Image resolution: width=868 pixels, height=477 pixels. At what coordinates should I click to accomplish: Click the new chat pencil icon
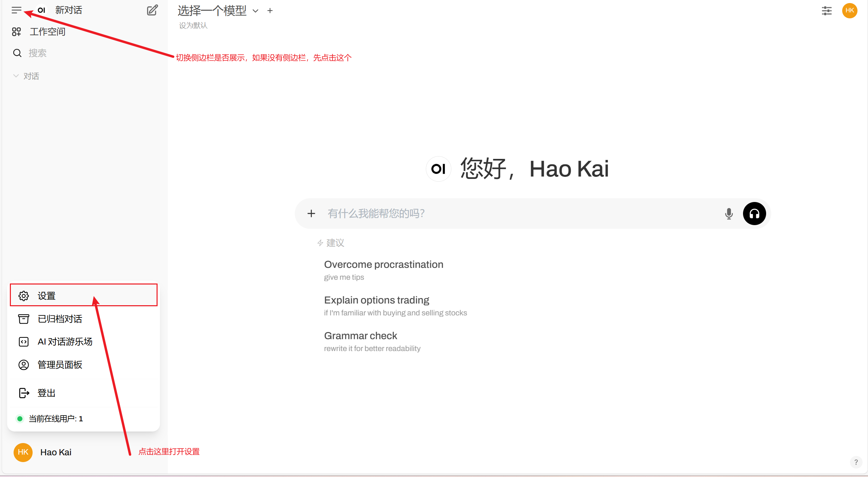click(152, 10)
